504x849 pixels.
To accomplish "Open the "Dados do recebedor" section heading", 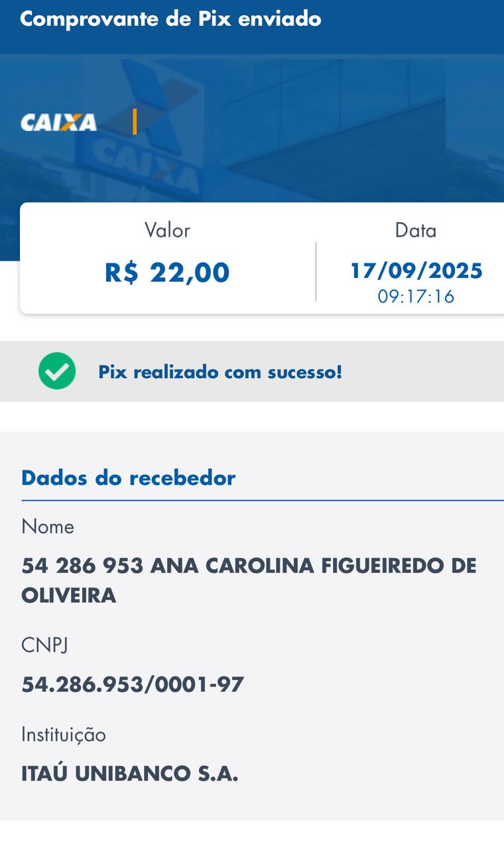I will pyautogui.click(x=129, y=478).
